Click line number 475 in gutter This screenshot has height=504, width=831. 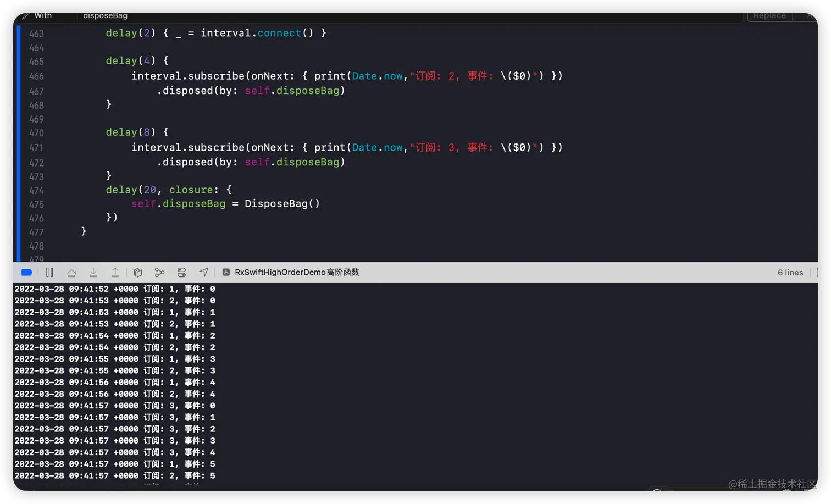tap(36, 204)
